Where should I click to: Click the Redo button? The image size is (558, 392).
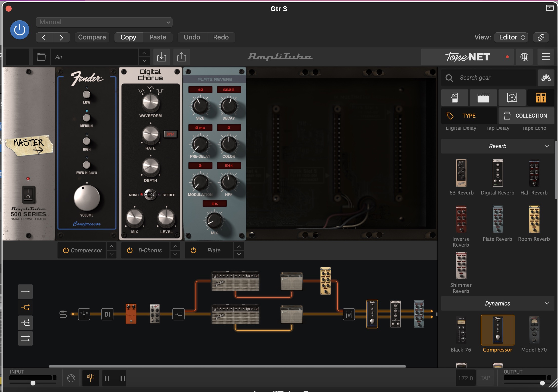tap(221, 37)
